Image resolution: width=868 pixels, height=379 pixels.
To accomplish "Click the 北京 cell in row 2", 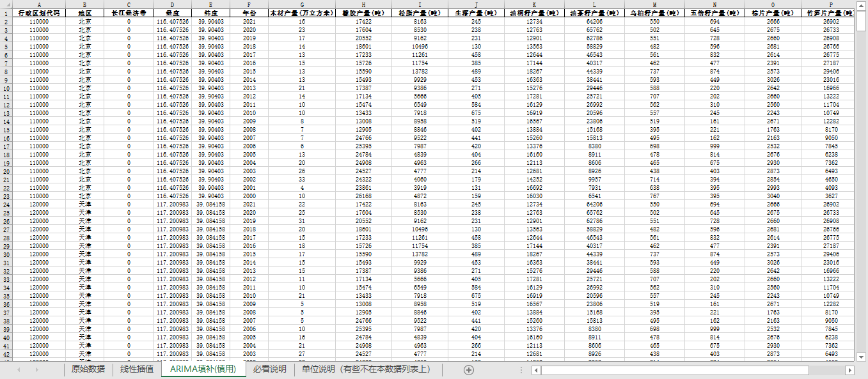I will pyautogui.click(x=84, y=21).
